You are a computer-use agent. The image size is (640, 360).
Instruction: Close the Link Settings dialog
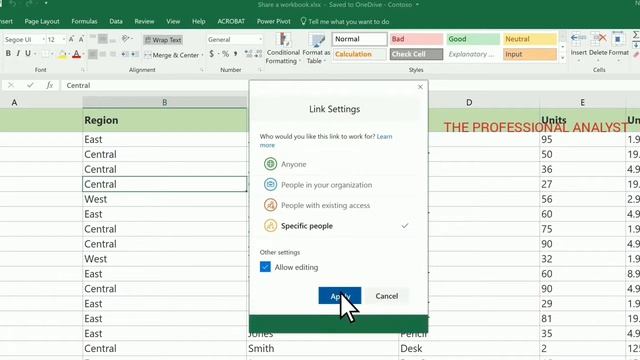click(x=420, y=87)
